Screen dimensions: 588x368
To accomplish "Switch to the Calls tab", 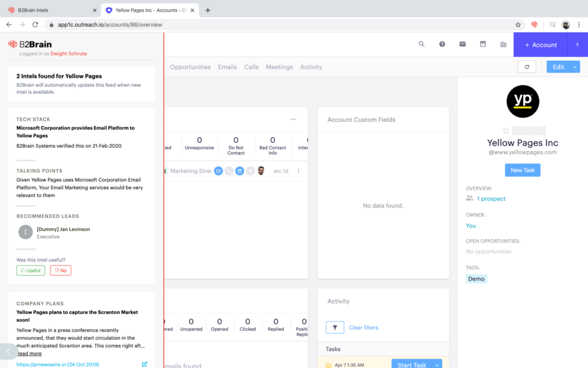I will tap(252, 67).
